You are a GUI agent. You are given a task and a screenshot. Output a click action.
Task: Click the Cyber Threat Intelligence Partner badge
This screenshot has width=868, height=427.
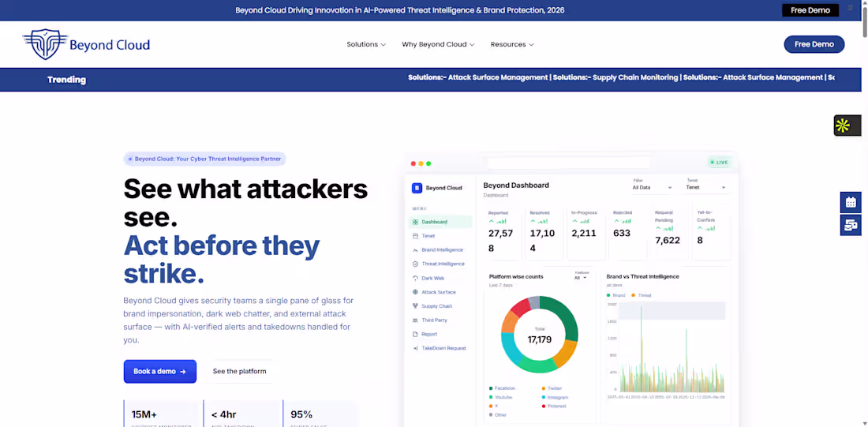[204, 159]
